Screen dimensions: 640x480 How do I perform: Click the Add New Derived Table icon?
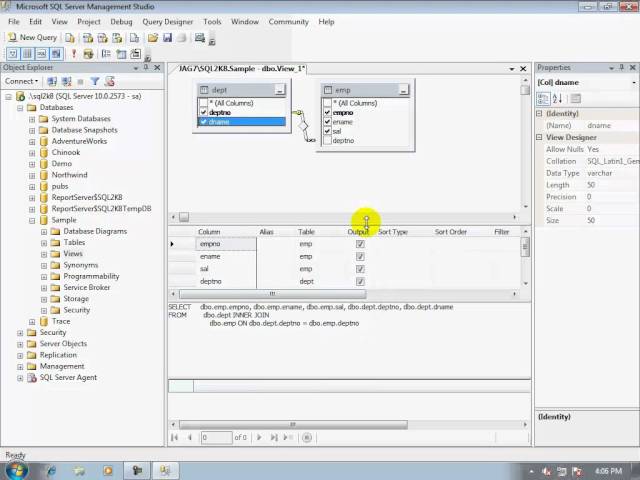136,53
